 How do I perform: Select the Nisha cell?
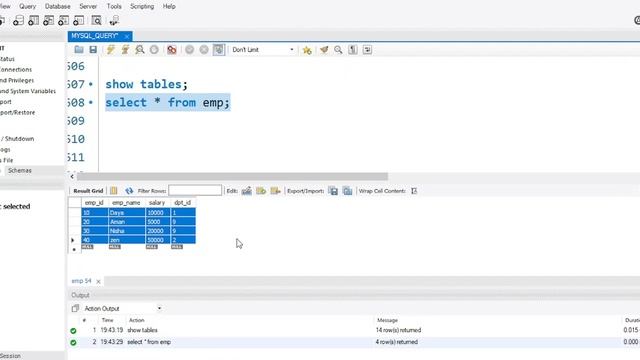(x=127, y=231)
